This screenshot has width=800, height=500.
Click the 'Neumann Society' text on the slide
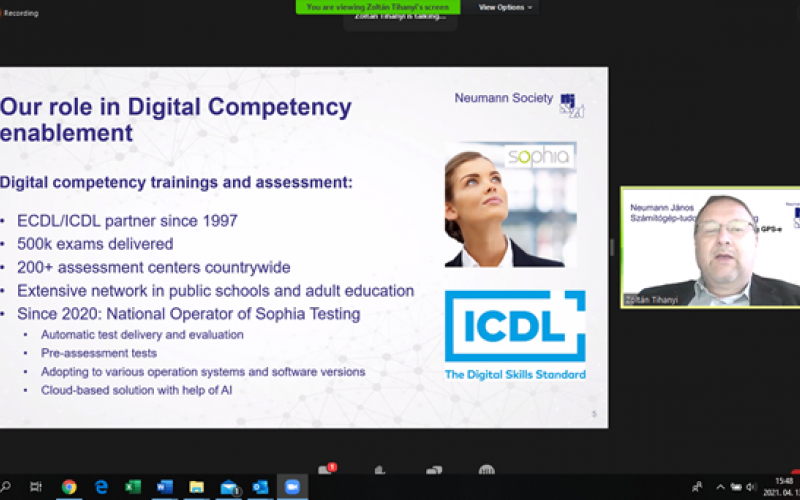[504, 98]
